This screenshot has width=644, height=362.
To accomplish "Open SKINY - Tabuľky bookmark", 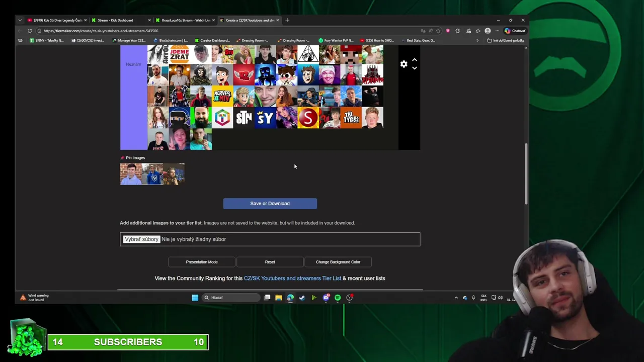I will click(47, 40).
